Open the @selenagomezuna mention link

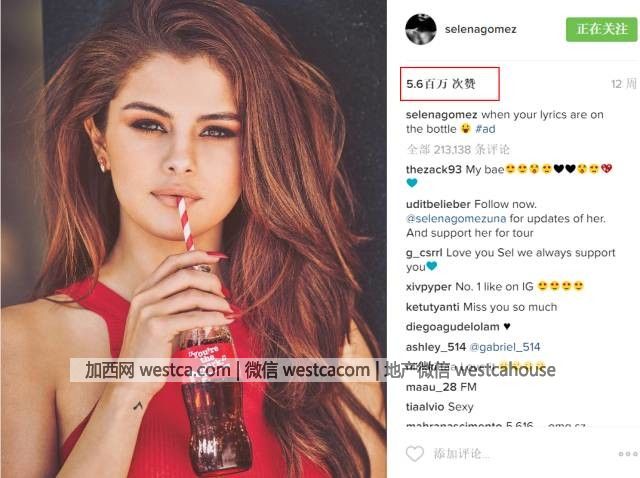[x=456, y=218]
